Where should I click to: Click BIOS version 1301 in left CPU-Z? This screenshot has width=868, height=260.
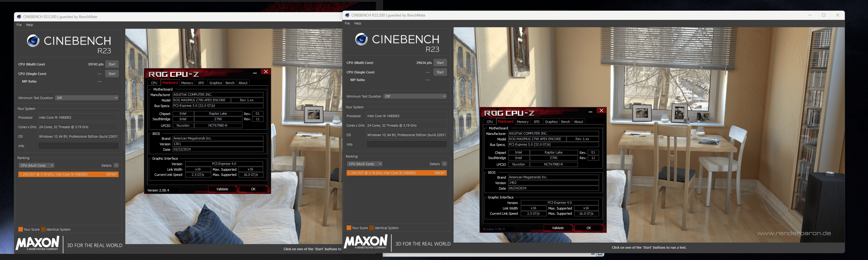click(x=218, y=144)
